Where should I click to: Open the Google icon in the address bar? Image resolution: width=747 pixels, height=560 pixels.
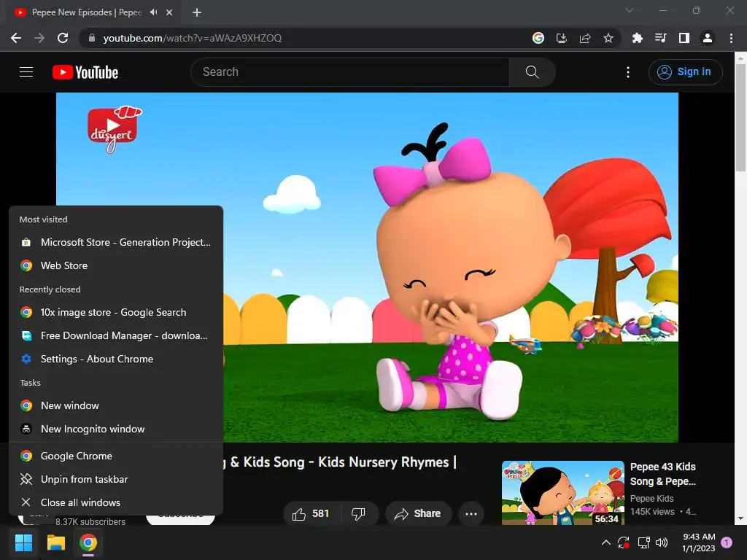(538, 38)
